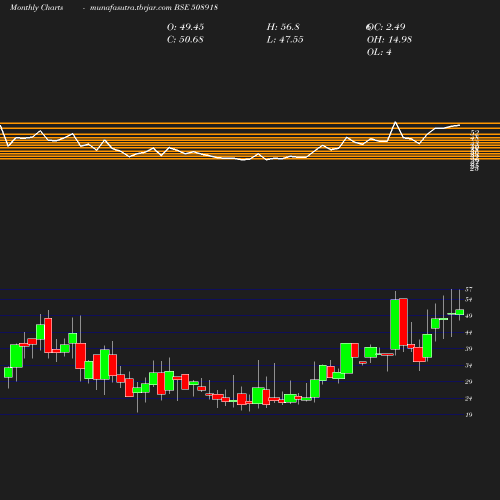
Task: Click the tall red candle beside the tallest green
Action: pyautogui.click(x=403, y=322)
